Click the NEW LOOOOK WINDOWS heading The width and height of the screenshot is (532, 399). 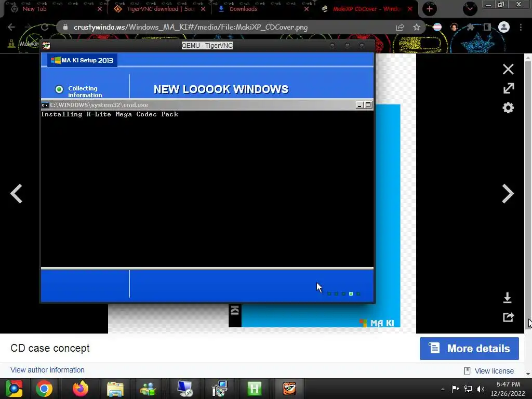[221, 89]
